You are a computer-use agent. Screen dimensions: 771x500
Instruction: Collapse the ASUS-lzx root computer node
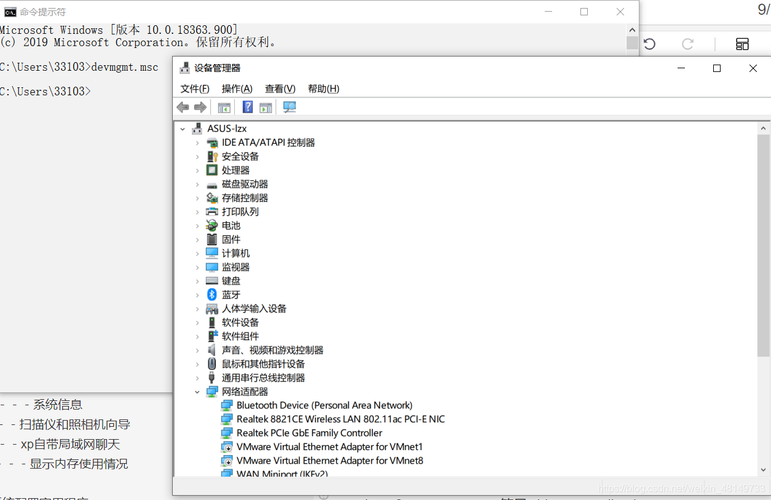point(183,129)
